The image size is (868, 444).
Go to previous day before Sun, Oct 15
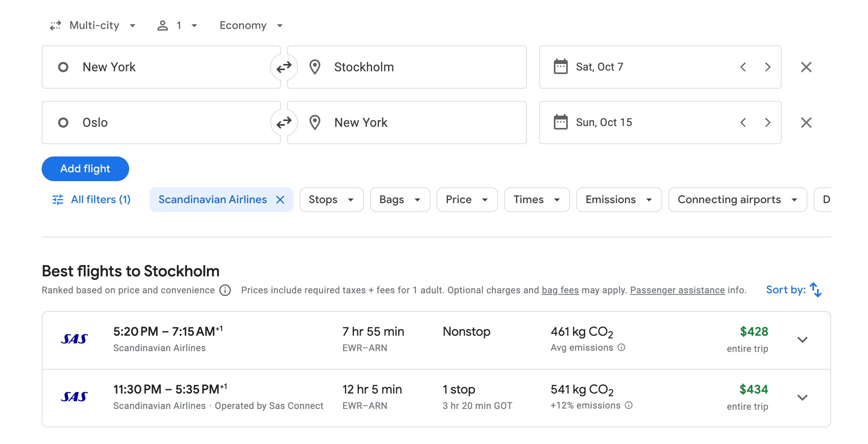pos(743,123)
